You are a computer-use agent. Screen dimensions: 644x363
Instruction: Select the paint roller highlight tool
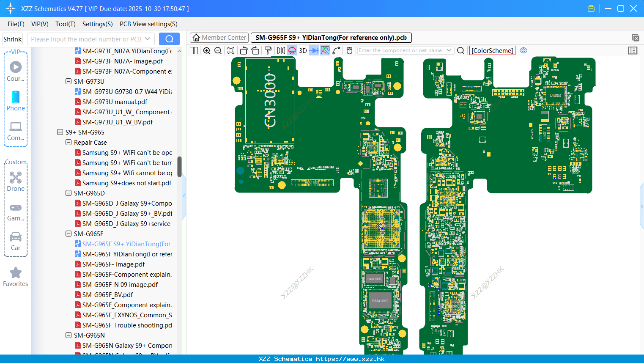pos(268,50)
